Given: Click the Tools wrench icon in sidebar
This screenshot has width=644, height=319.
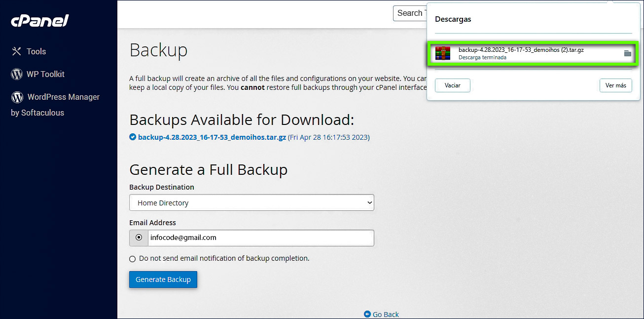Looking at the screenshot, I should [x=16, y=51].
